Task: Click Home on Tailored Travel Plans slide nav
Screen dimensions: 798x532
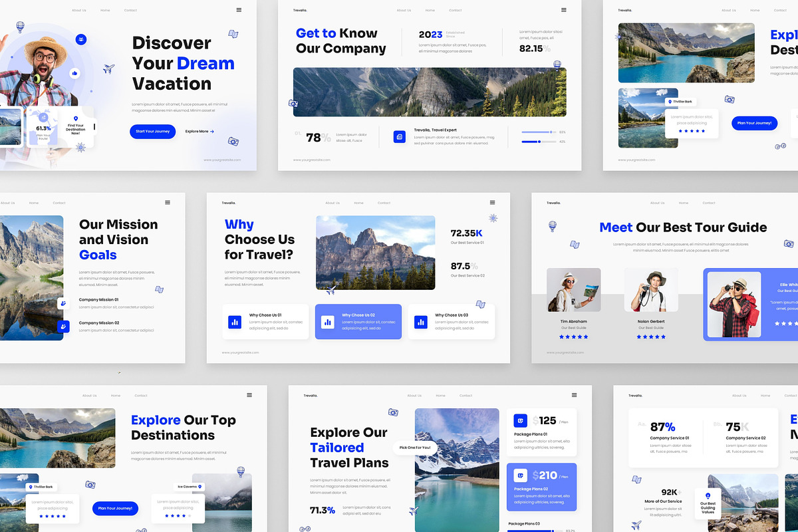Action: (x=440, y=396)
